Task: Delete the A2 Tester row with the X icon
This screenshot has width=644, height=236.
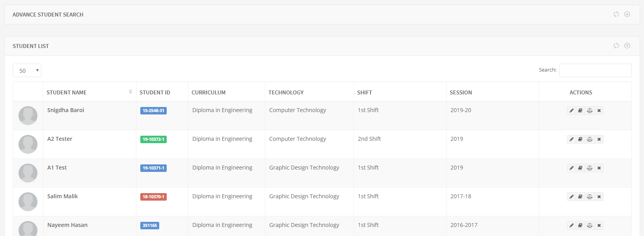Action: coord(599,139)
